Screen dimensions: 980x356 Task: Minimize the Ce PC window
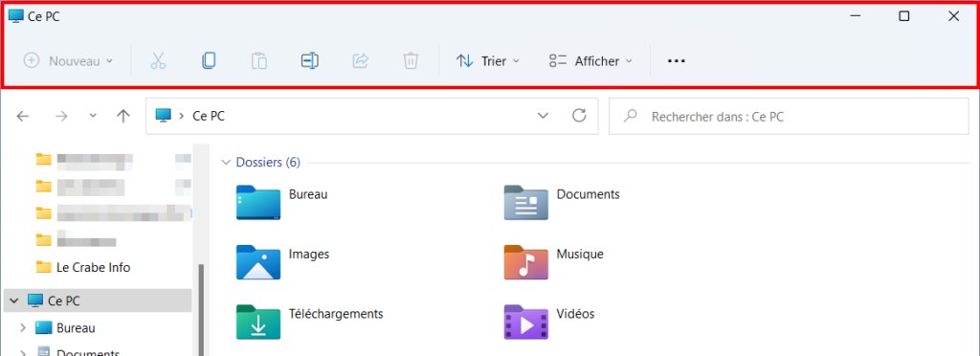855,16
